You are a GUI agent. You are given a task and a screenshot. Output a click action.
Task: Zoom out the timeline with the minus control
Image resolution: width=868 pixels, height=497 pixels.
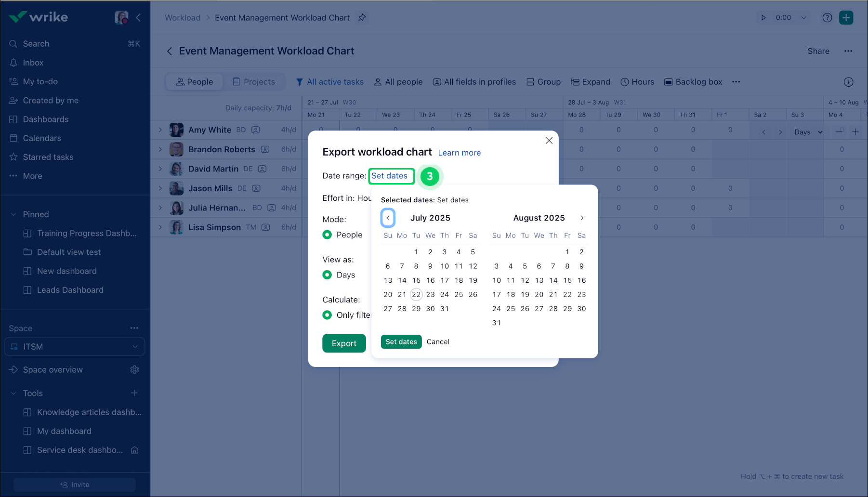(839, 131)
